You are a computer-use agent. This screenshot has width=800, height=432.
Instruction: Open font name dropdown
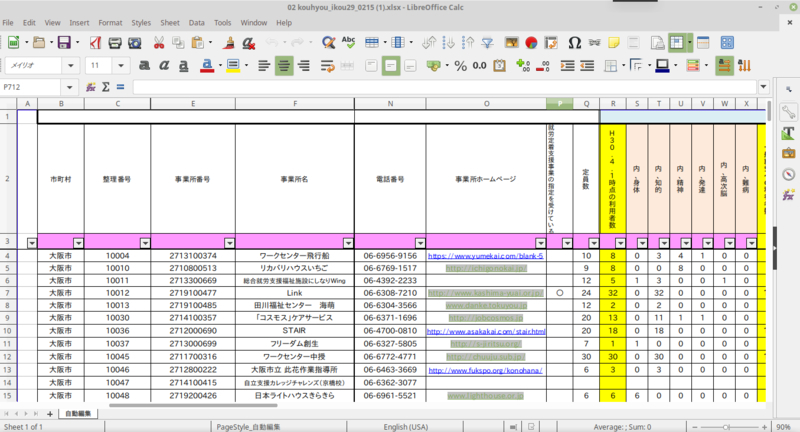pos(70,66)
